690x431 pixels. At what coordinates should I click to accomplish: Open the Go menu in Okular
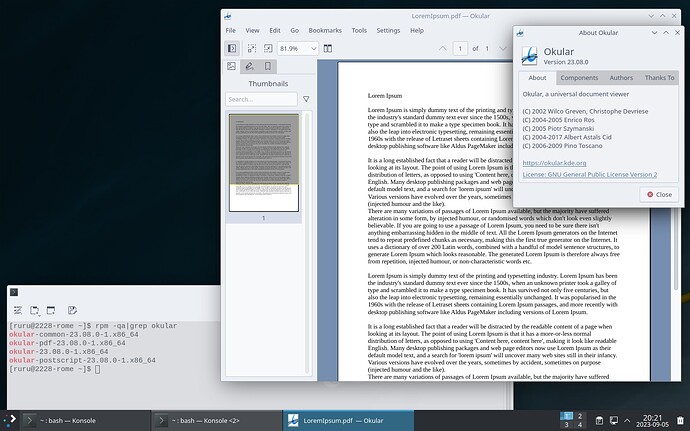pyautogui.click(x=294, y=30)
